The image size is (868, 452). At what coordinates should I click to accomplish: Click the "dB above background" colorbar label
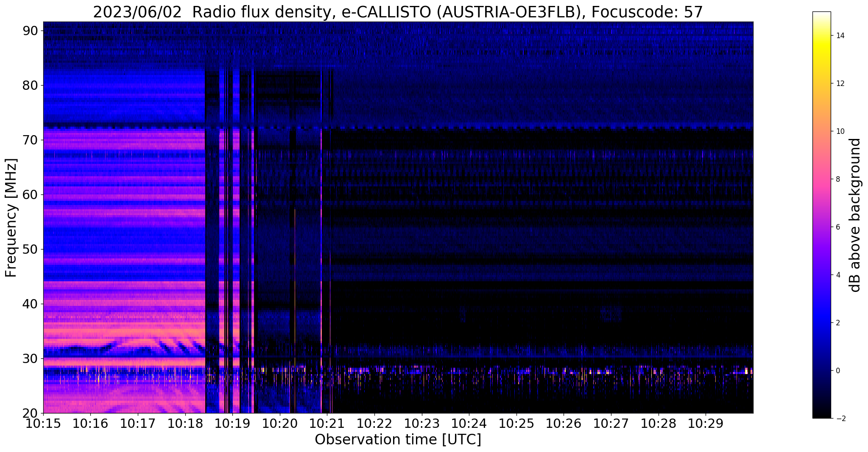(855, 215)
